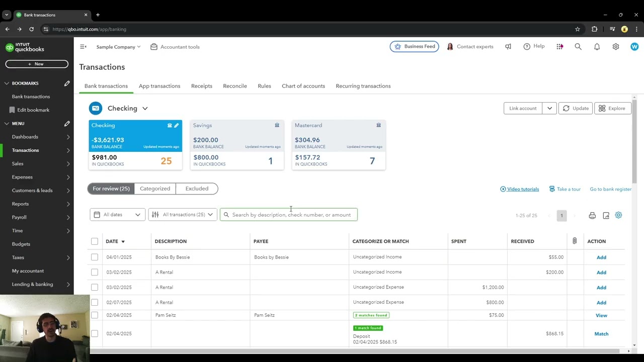Open the Link account arrow dropdown
Image resolution: width=644 pixels, height=362 pixels.
[549, 108]
